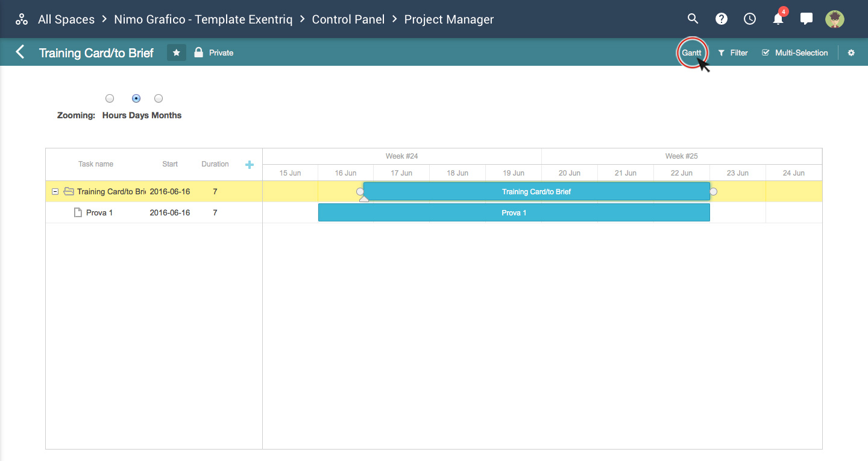
Task: Click the progress triangle under Training Card bar
Action: [364, 199]
